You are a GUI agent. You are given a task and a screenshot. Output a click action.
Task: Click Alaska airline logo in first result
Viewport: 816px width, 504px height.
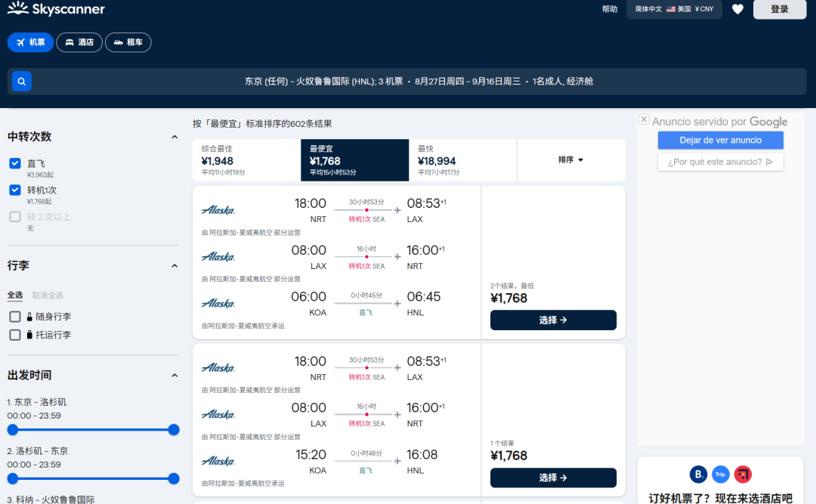(x=218, y=210)
